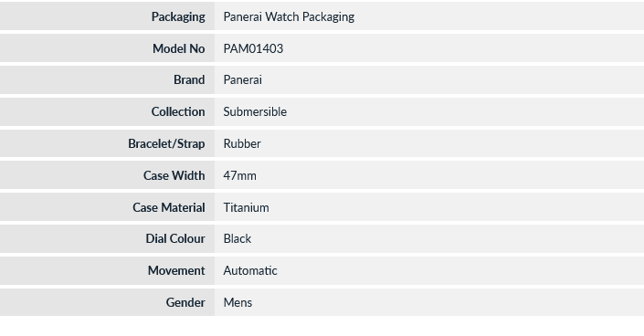This screenshot has height=336, width=644.
Task: Click the Packaging label cell
Action: [x=107, y=16]
